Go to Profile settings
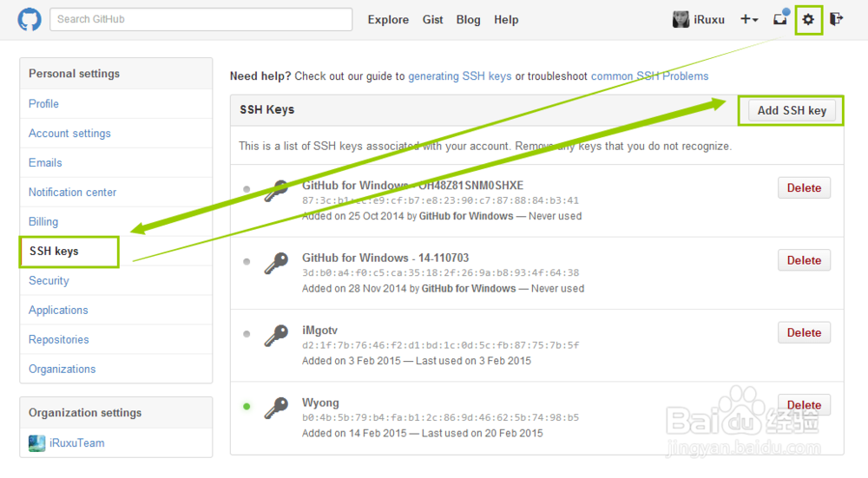 (x=43, y=104)
